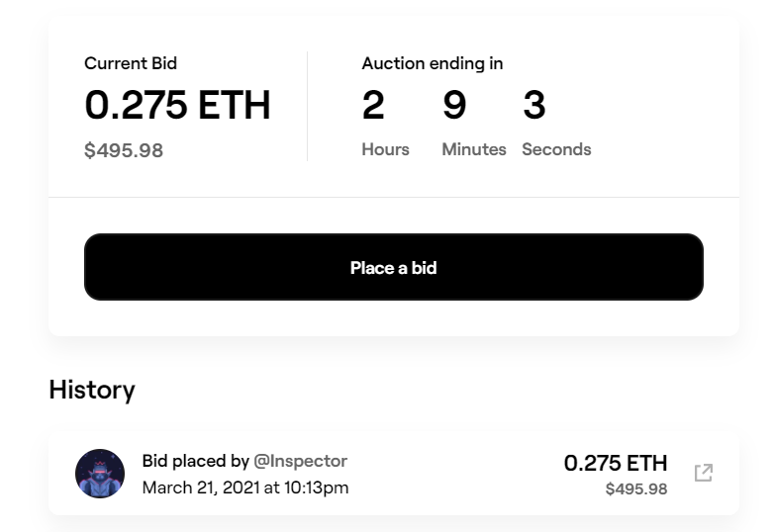Viewport: 773px width, 532px height.
Task: Click the 0.275 ETH amount in History
Action: pos(616,463)
